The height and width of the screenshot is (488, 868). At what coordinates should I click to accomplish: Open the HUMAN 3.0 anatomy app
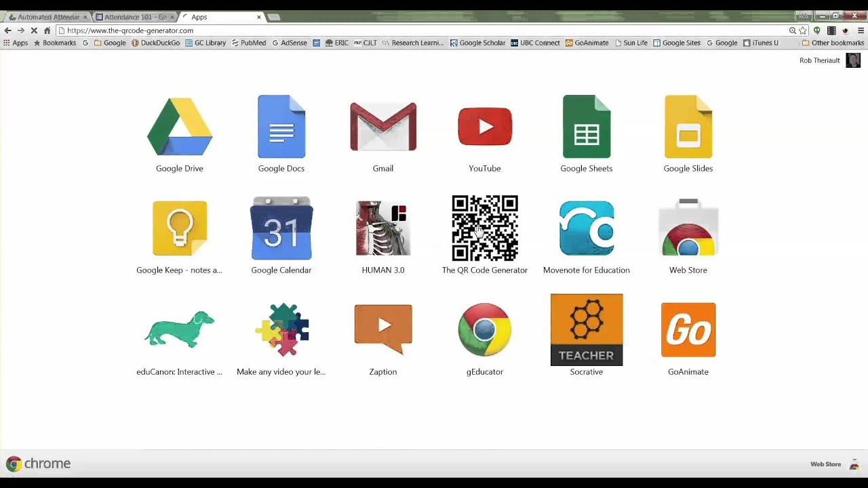[x=383, y=228]
